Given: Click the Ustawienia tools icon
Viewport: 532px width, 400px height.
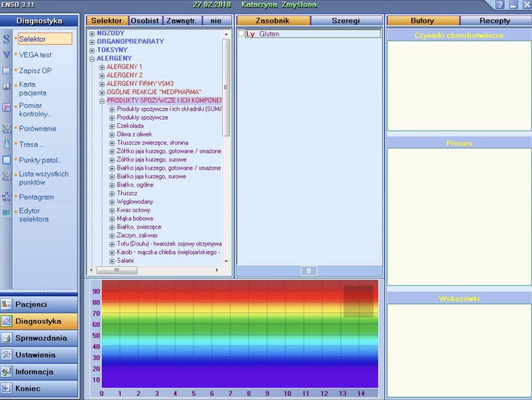Looking at the screenshot, I should coord(6,355).
